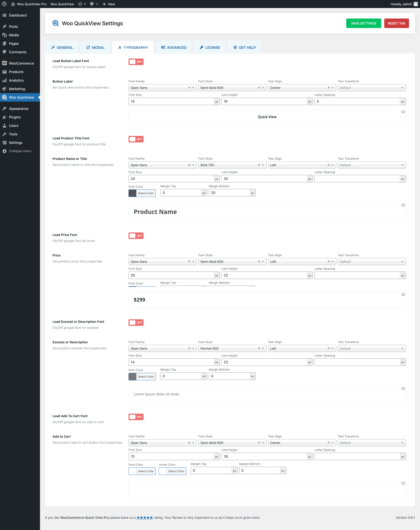Switch to the Modal tab
The image size is (420, 530).
[95, 47]
